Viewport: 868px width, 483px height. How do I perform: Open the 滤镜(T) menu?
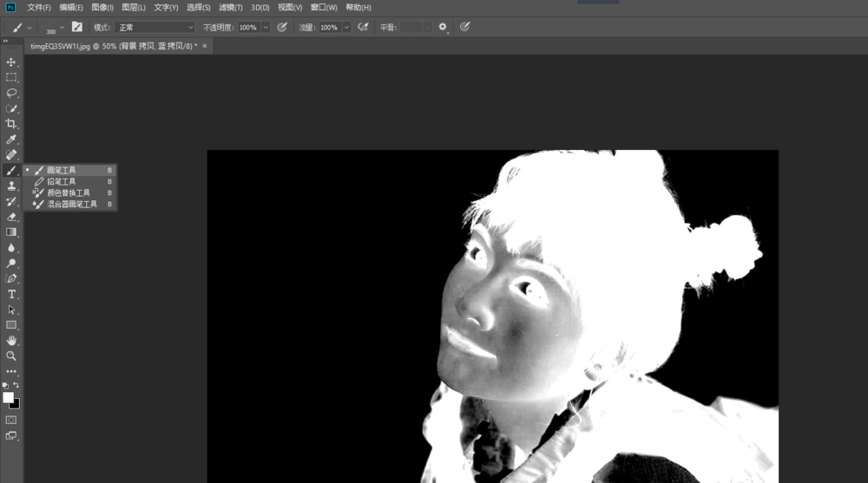230,7
